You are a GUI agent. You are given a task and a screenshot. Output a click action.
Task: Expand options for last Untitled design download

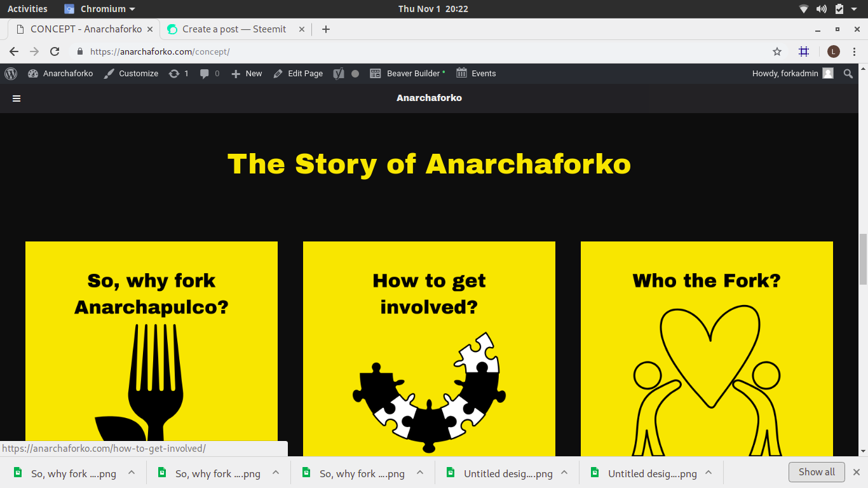pyautogui.click(x=709, y=473)
